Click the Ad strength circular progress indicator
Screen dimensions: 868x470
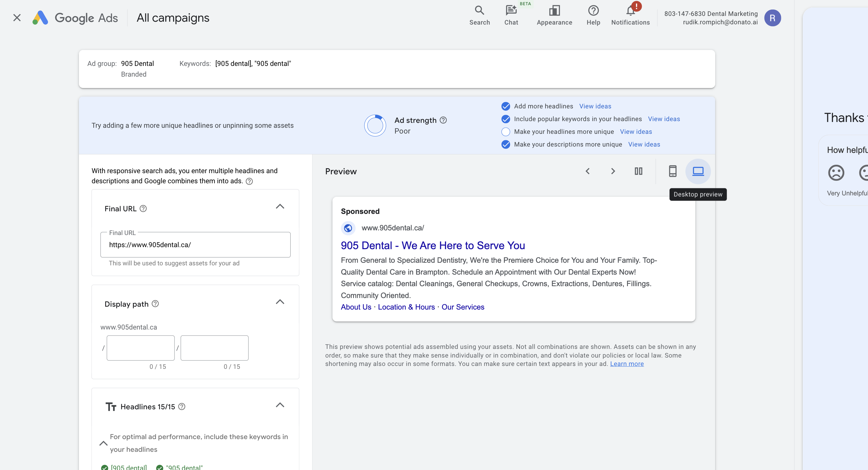375,125
